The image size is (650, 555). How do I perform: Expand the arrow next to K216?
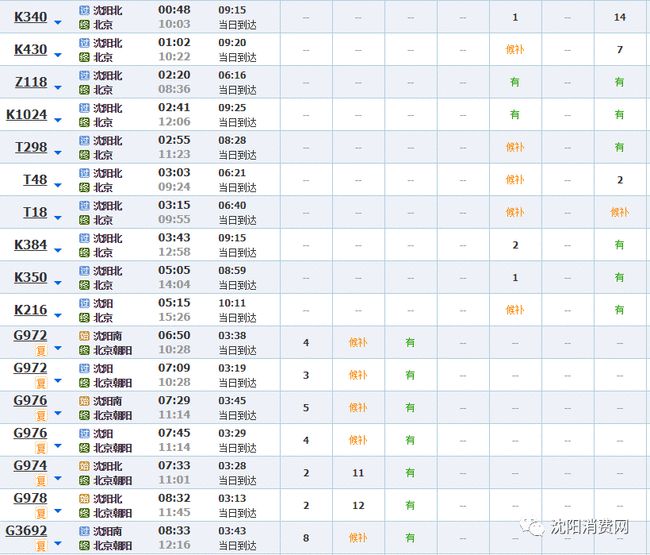(58, 316)
